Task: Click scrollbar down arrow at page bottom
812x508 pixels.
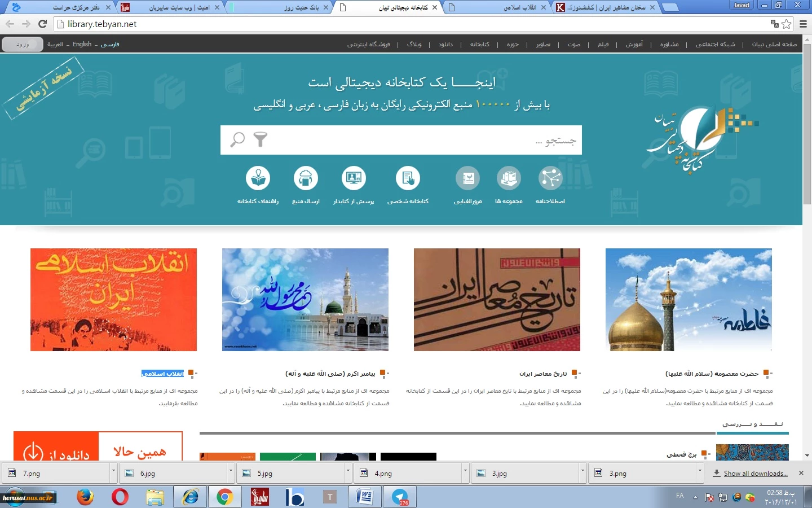Action: pyautogui.click(x=807, y=456)
